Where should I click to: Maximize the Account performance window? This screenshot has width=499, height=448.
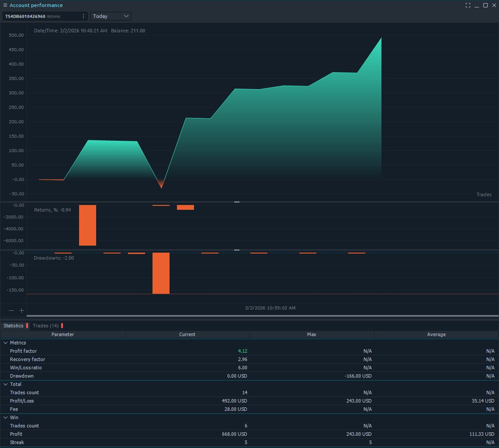485,5
